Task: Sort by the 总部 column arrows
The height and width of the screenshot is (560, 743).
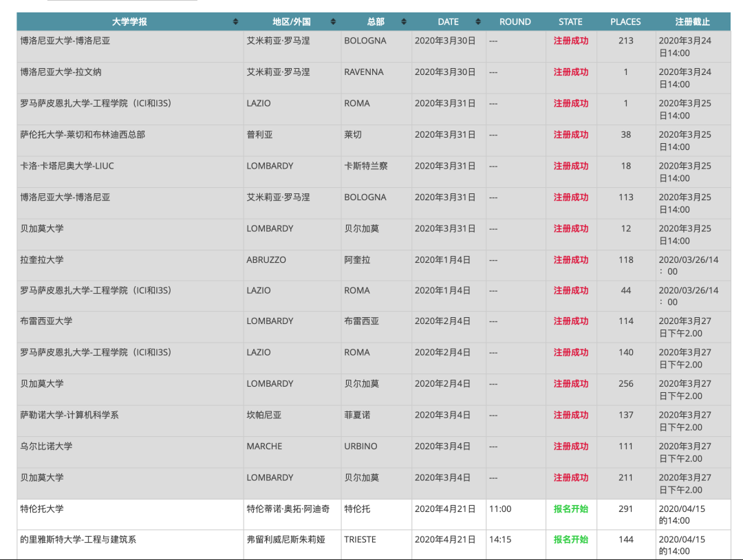Action: click(404, 22)
